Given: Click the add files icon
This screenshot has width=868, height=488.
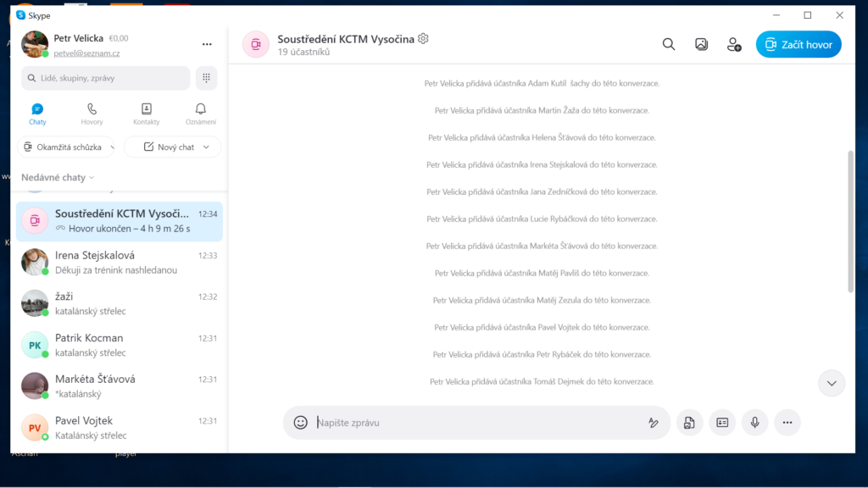Looking at the screenshot, I should click(x=689, y=422).
